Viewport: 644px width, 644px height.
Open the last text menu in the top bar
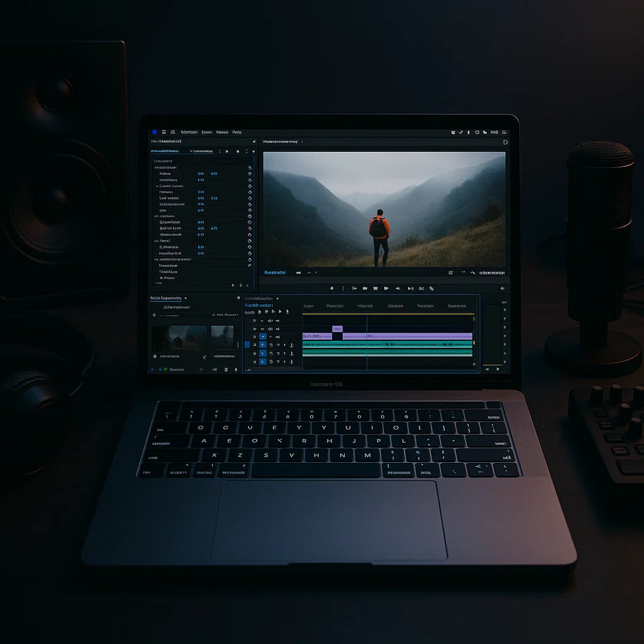[237, 133]
